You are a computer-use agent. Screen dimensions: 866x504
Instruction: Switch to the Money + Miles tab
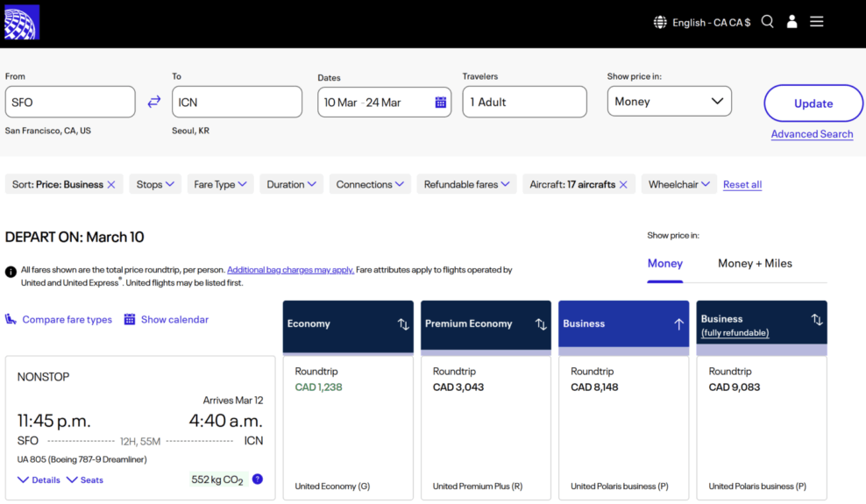click(755, 263)
